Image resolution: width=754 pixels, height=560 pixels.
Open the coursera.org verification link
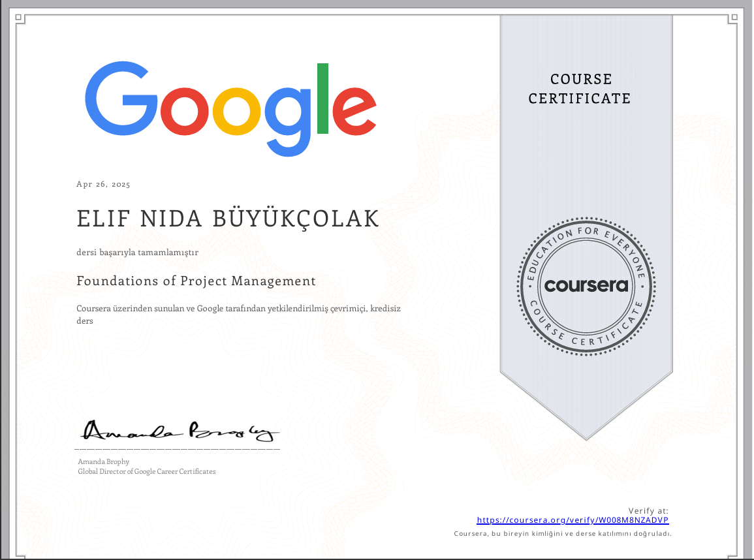pyautogui.click(x=573, y=520)
